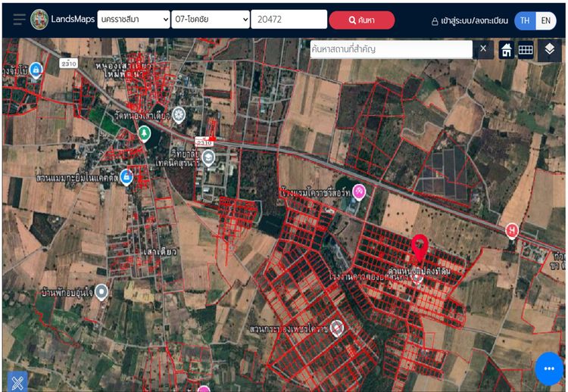Click the home icon on map toolbar
The image size is (568, 392).
506,50
